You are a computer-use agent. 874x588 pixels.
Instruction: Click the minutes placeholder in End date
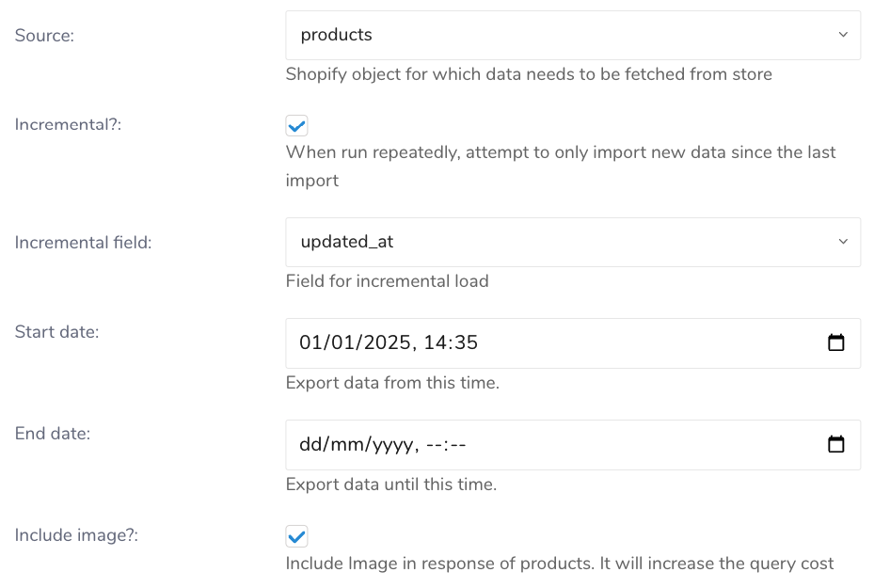(457, 445)
